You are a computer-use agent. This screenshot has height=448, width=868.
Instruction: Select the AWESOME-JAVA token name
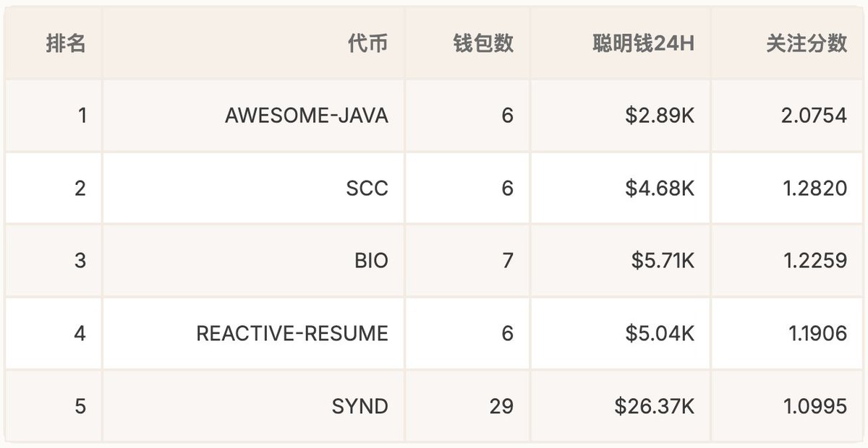click(306, 116)
